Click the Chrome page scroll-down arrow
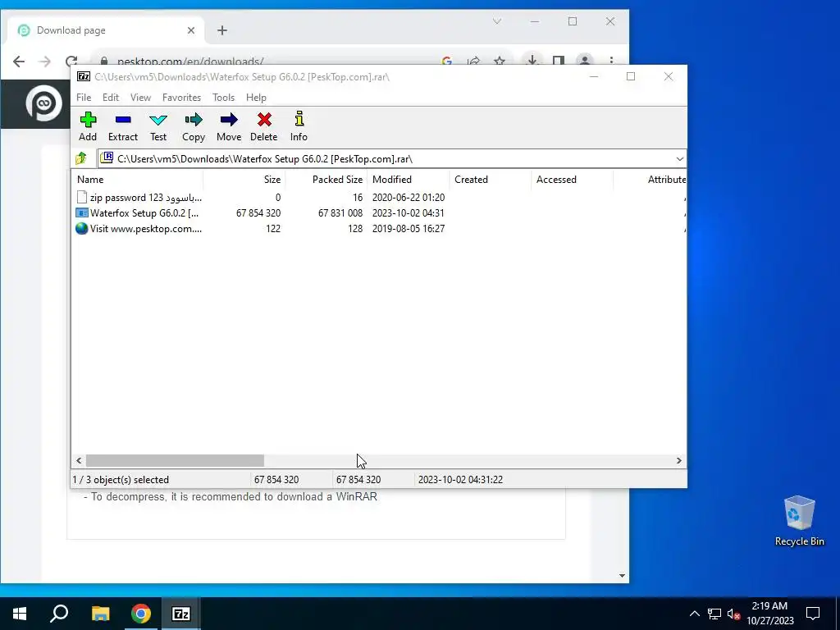 tap(622, 576)
